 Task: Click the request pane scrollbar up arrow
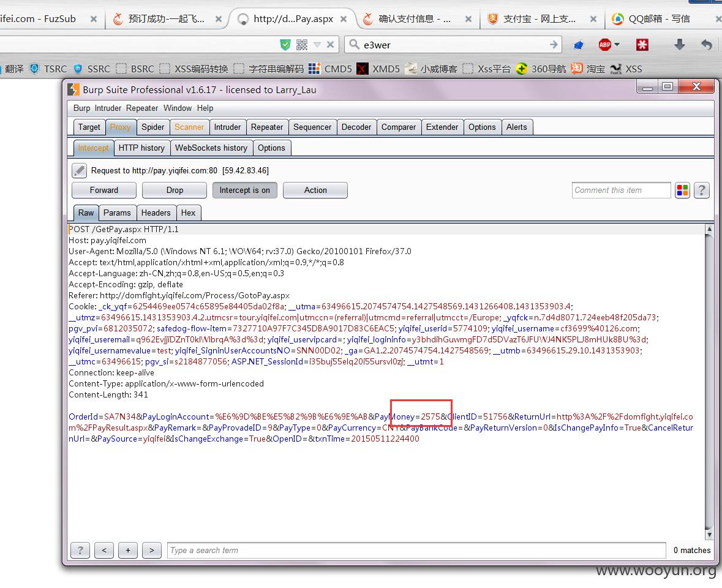(x=709, y=229)
